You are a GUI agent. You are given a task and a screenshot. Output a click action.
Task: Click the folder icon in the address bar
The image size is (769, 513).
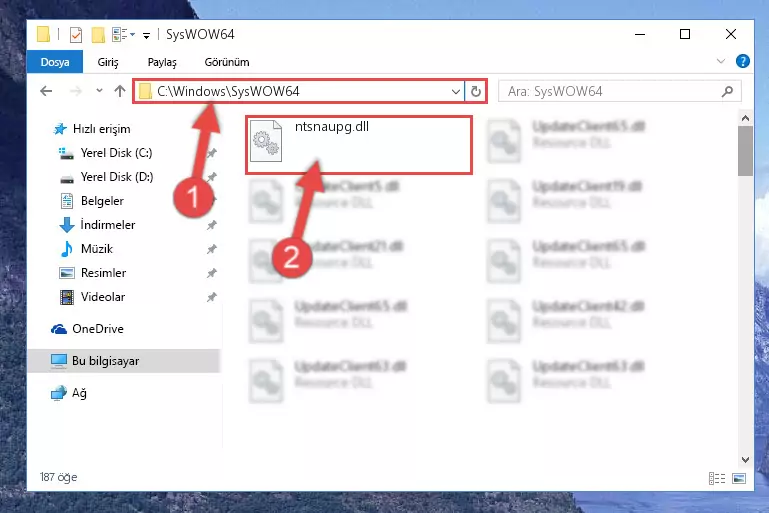click(145, 91)
